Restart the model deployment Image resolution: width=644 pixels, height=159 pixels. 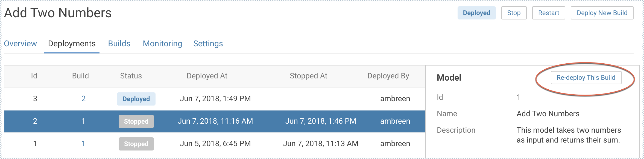point(548,13)
